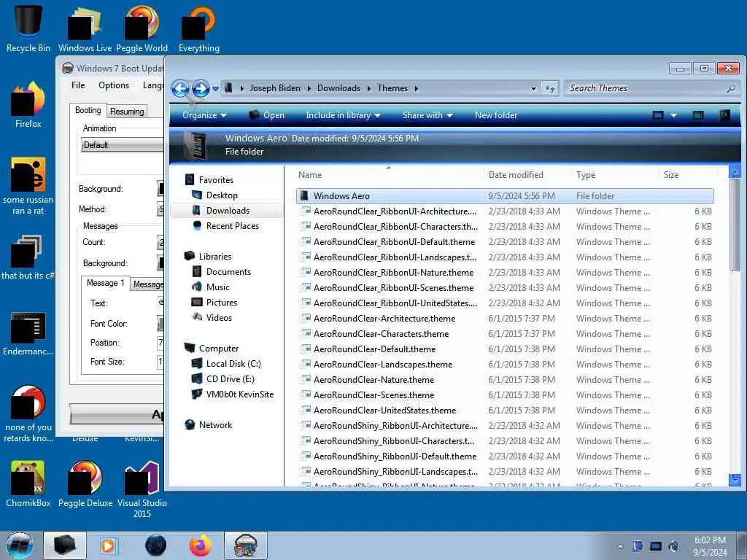This screenshot has width=747, height=560.
Task: Select AeroRoundClear-Architecture.theme file
Action: [x=505, y=319]
